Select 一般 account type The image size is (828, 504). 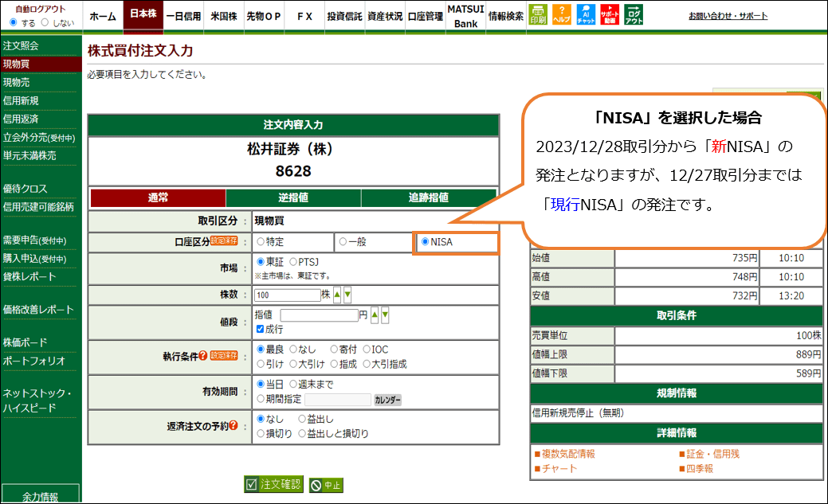pyautogui.click(x=343, y=242)
